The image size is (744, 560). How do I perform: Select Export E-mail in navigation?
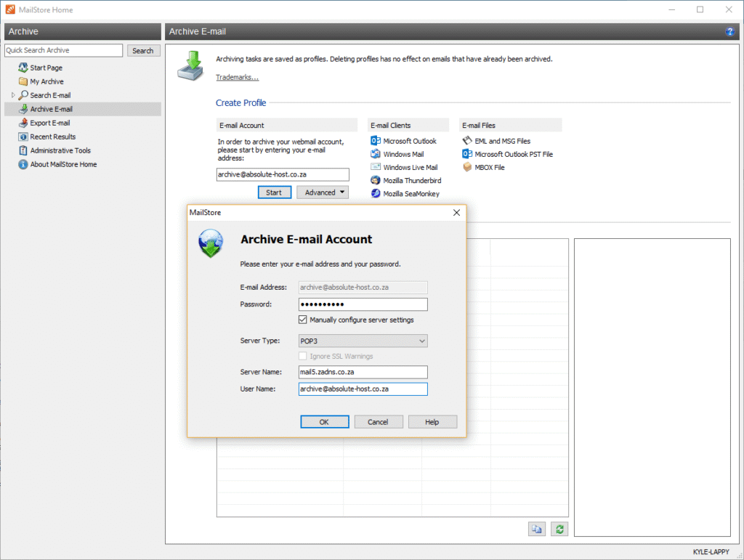tap(50, 123)
